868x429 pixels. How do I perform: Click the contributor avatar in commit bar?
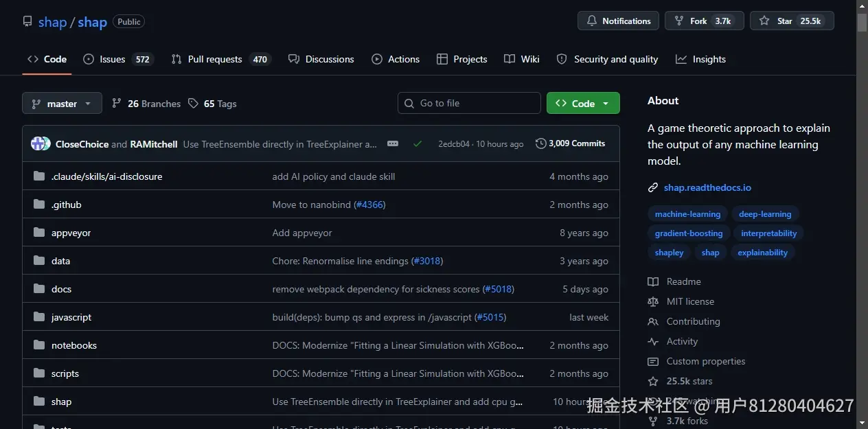click(41, 143)
